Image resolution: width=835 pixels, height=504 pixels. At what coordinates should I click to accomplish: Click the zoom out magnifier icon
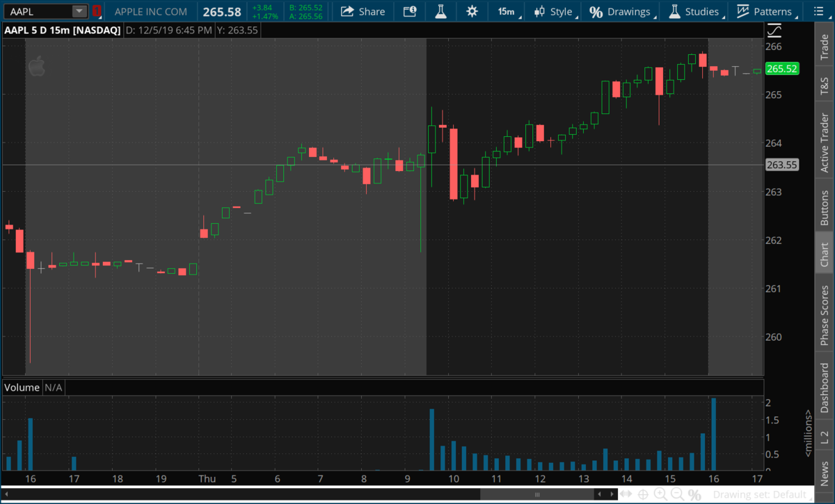[x=677, y=494]
